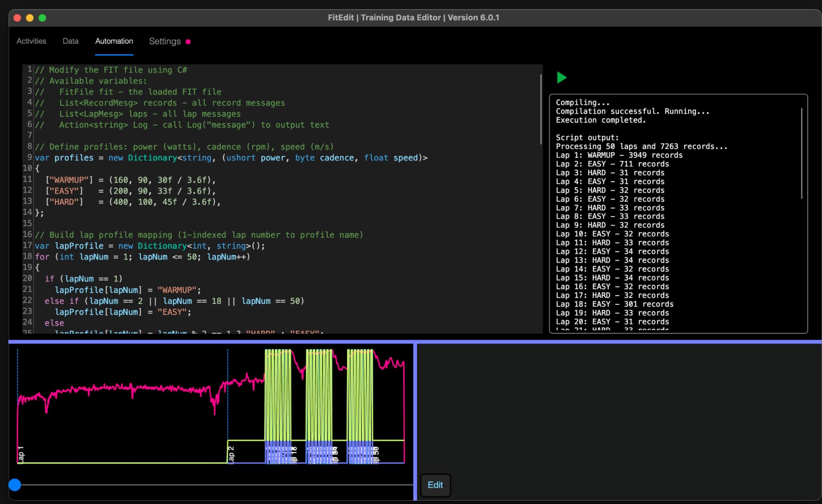
Task: Place cursor on the HARD profile line
Action: [133, 202]
